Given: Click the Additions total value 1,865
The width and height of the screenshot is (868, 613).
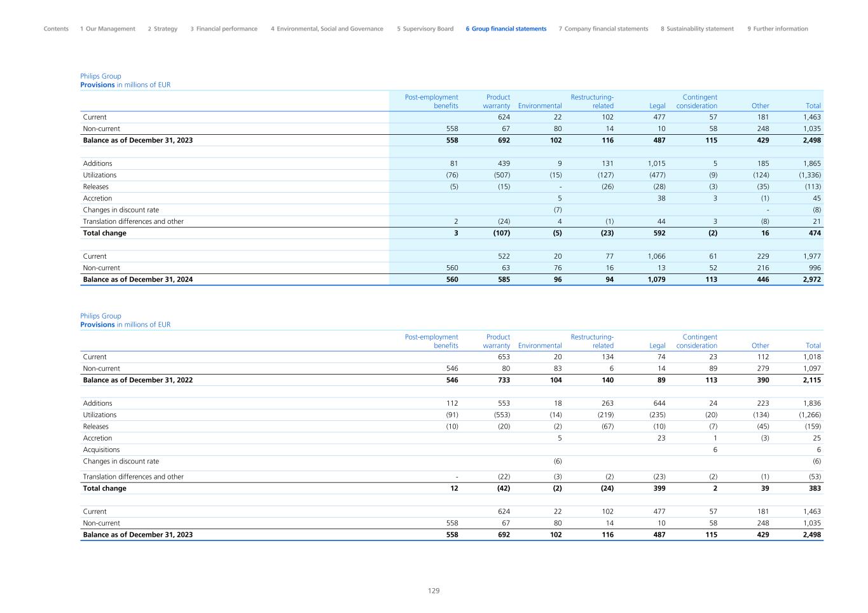Looking at the screenshot, I should click(x=812, y=163).
